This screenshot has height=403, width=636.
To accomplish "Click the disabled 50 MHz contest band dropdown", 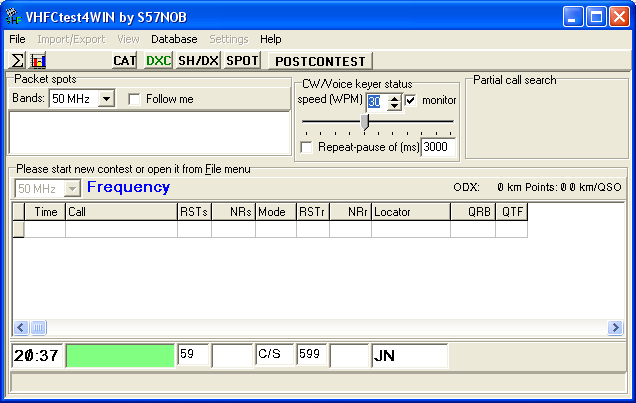I will [x=47, y=189].
